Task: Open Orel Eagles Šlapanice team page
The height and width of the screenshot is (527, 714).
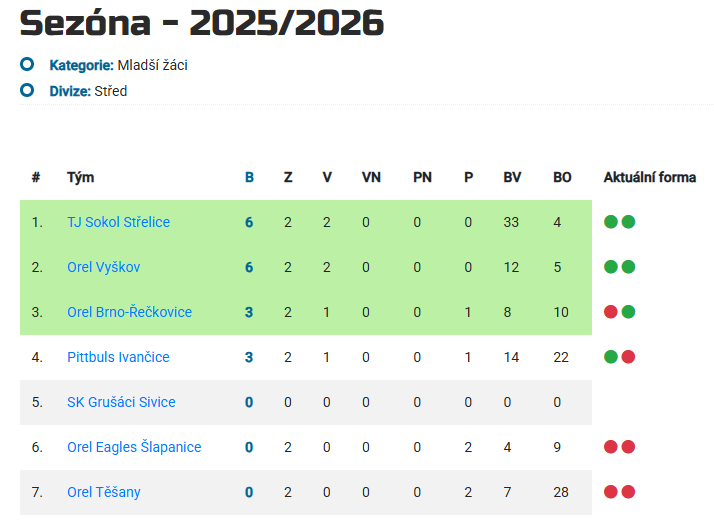Action: point(134,447)
